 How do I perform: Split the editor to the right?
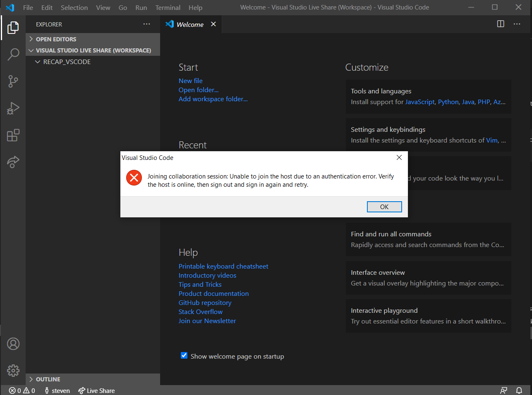501,24
